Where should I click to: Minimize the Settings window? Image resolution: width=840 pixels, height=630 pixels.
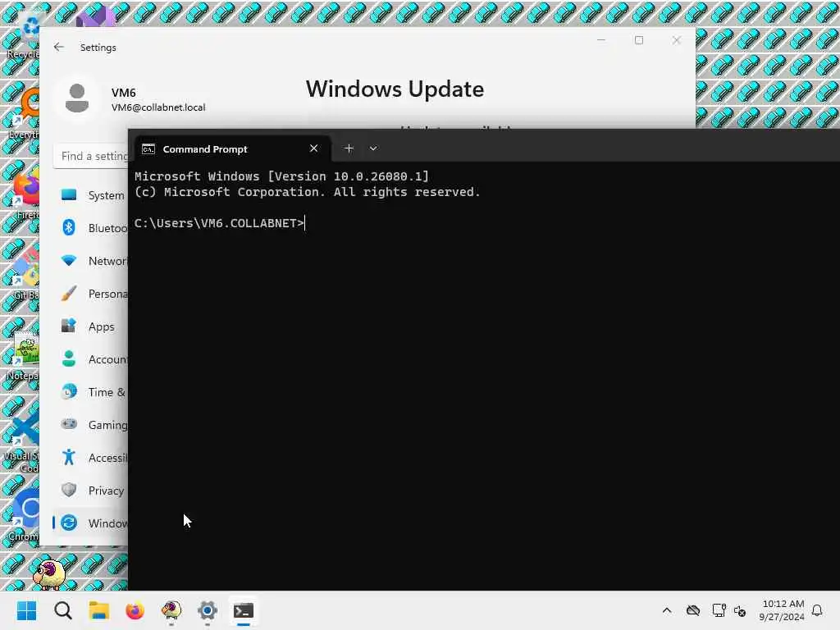pos(601,40)
